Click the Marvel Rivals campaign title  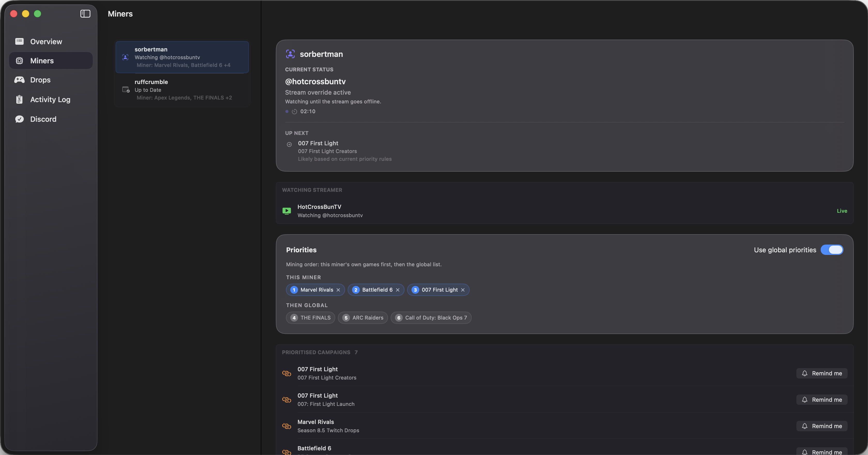(x=316, y=422)
